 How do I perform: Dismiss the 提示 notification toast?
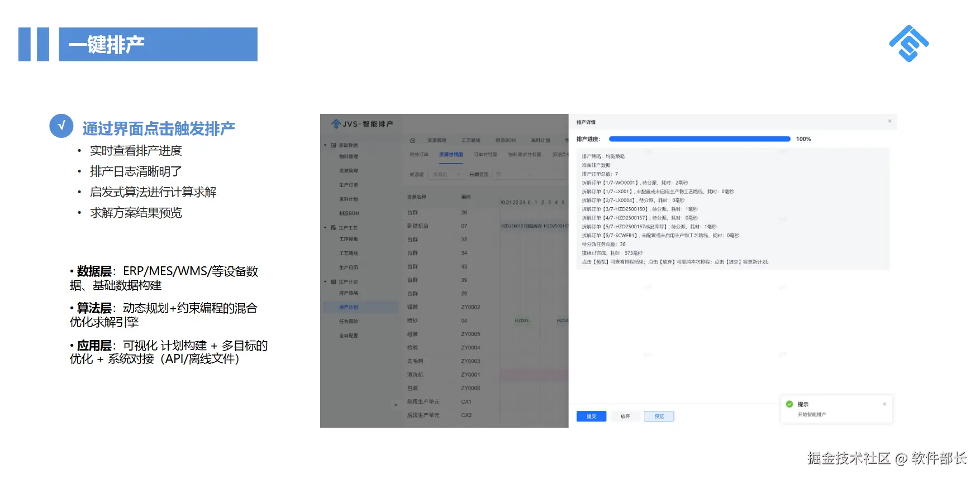tap(884, 404)
